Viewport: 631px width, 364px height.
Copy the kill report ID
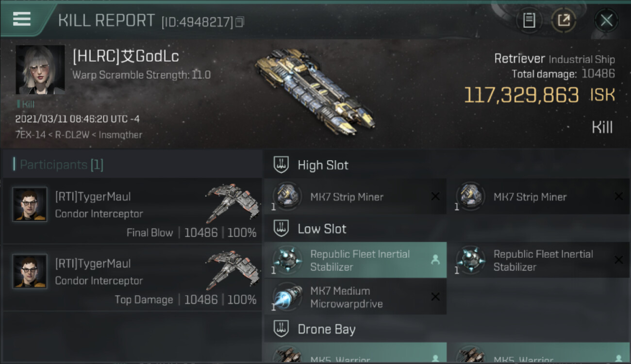click(x=240, y=22)
